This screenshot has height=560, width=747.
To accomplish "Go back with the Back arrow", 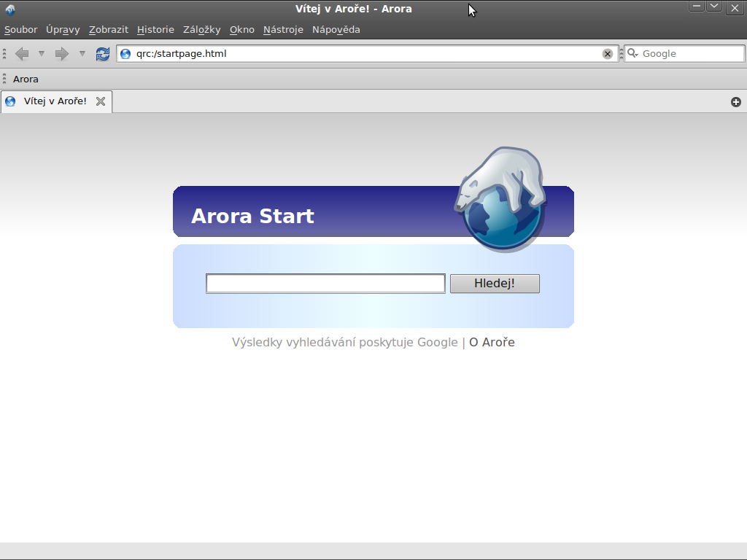I will pos(22,54).
